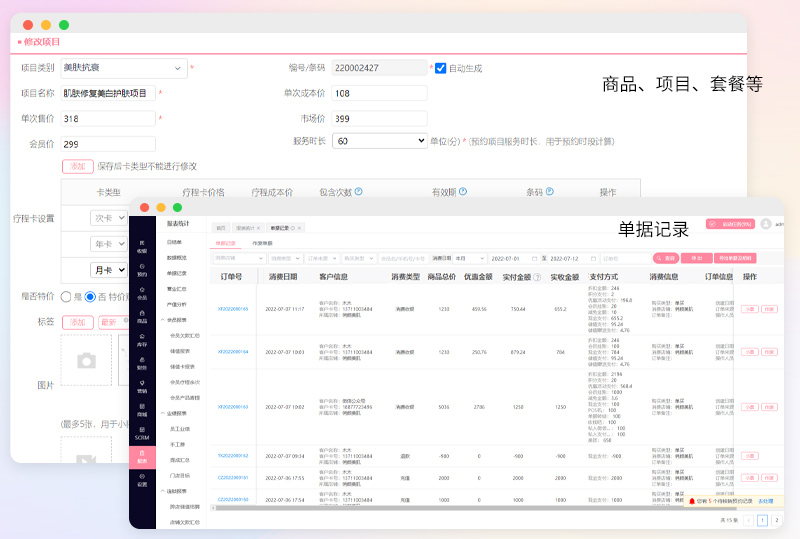This screenshot has width=800, height=539.
Task: Open the 月卡 card type dropdown
Action: coord(108,270)
